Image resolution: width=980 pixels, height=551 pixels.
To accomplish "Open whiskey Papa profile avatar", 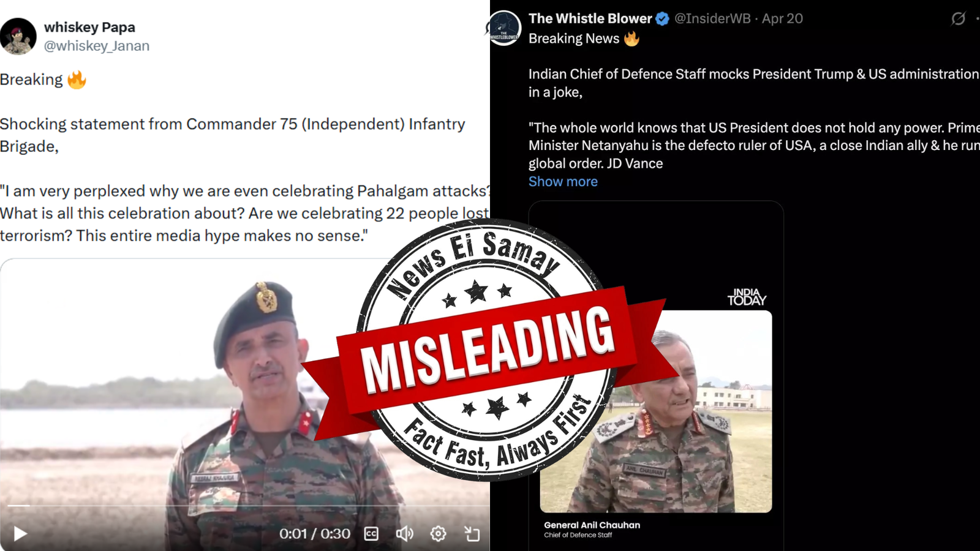I will [x=18, y=37].
